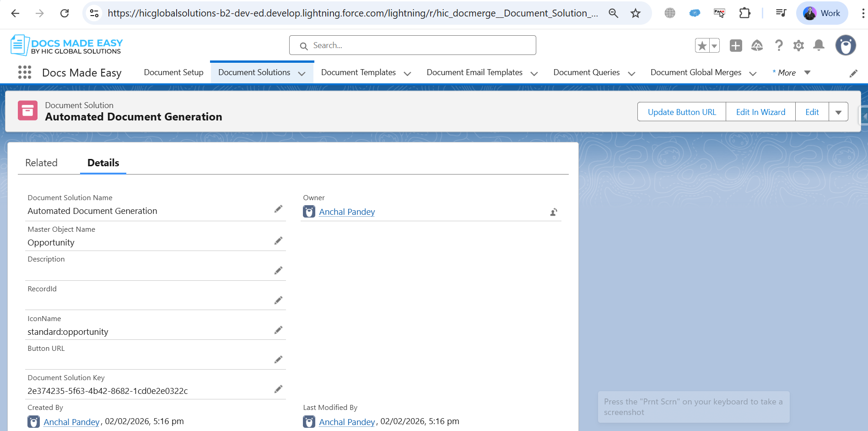
Task: Expand the Document Solutions tab dropdown chevron
Action: pos(302,73)
